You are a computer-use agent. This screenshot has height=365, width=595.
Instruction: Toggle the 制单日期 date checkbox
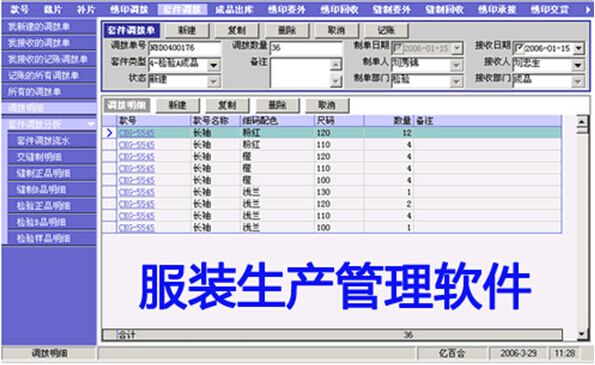(x=398, y=49)
